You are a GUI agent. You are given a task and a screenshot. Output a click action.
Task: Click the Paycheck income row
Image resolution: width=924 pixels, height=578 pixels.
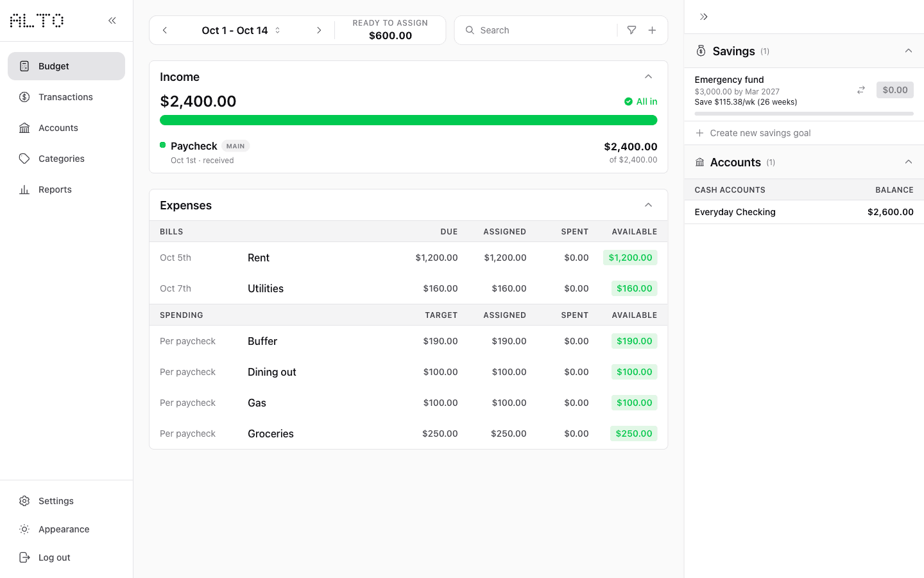(408, 153)
